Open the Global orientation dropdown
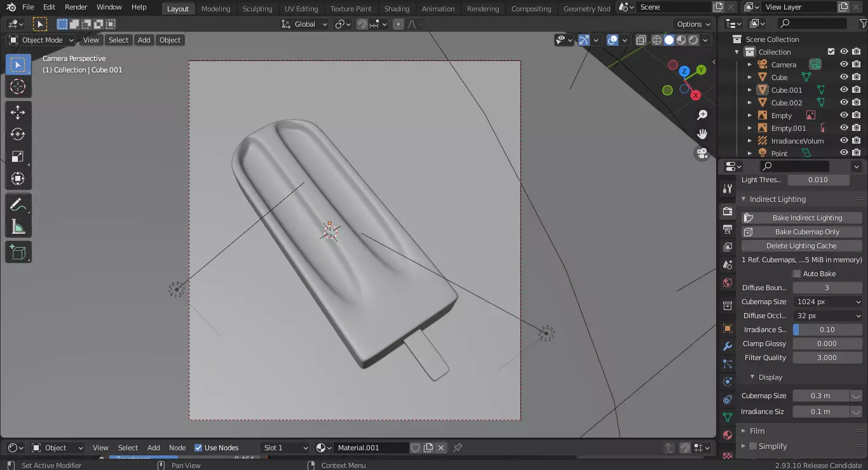 click(304, 24)
